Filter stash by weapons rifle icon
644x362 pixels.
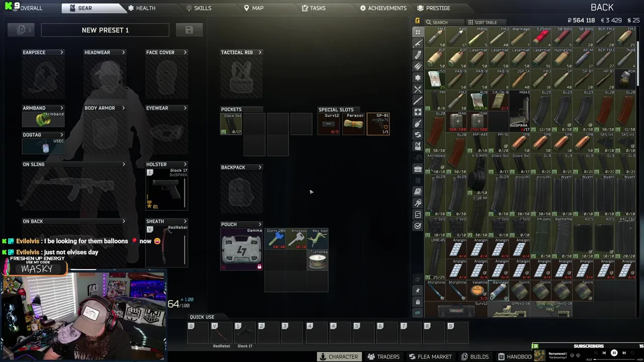tap(418, 43)
